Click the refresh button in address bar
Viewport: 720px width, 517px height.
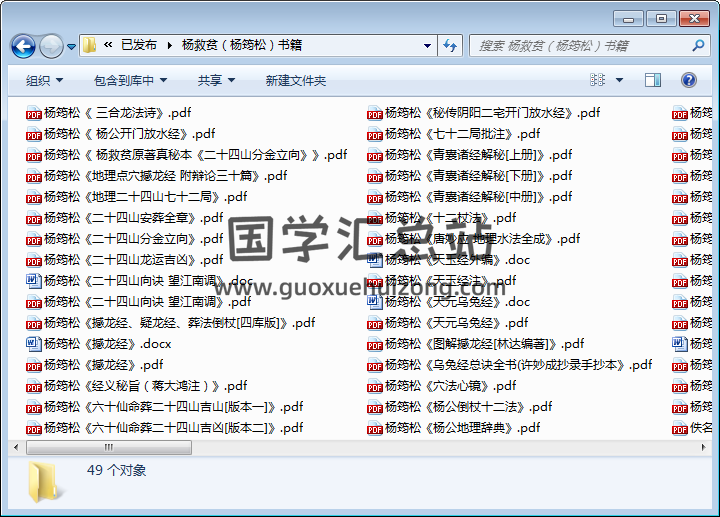coord(450,45)
